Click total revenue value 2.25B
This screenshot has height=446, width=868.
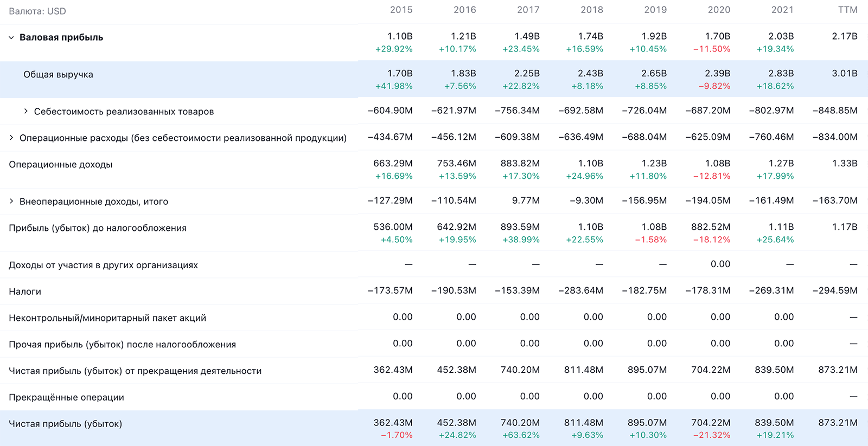pos(527,73)
